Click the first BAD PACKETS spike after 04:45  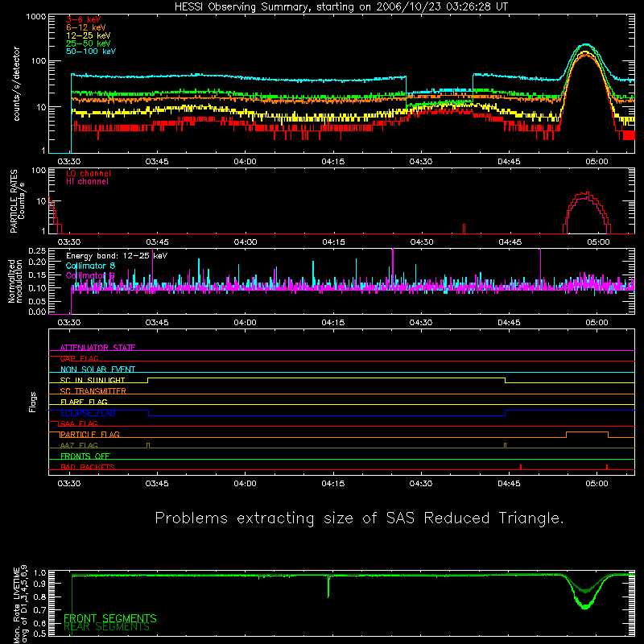(x=521, y=467)
